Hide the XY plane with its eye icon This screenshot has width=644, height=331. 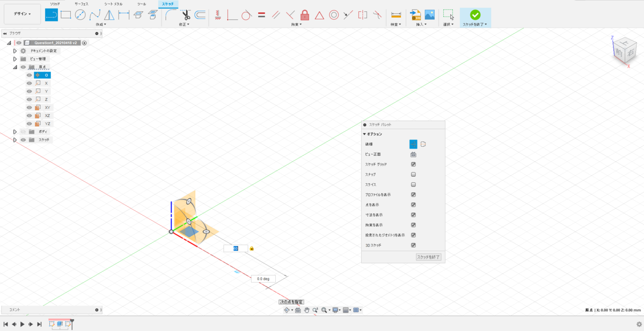30,107
